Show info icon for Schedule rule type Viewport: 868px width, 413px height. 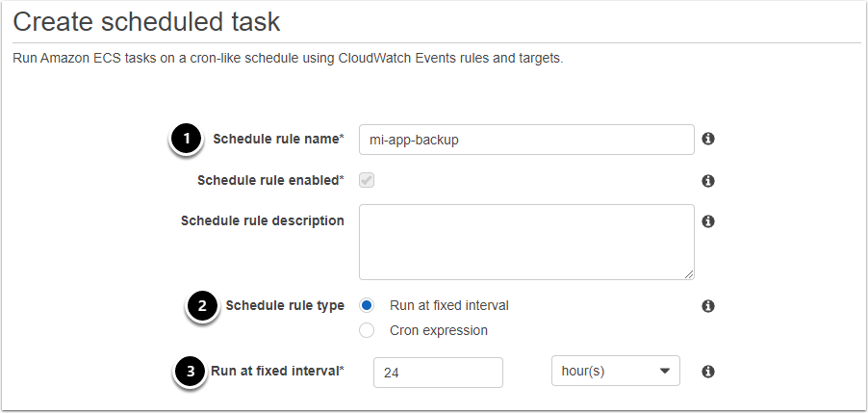click(x=708, y=305)
